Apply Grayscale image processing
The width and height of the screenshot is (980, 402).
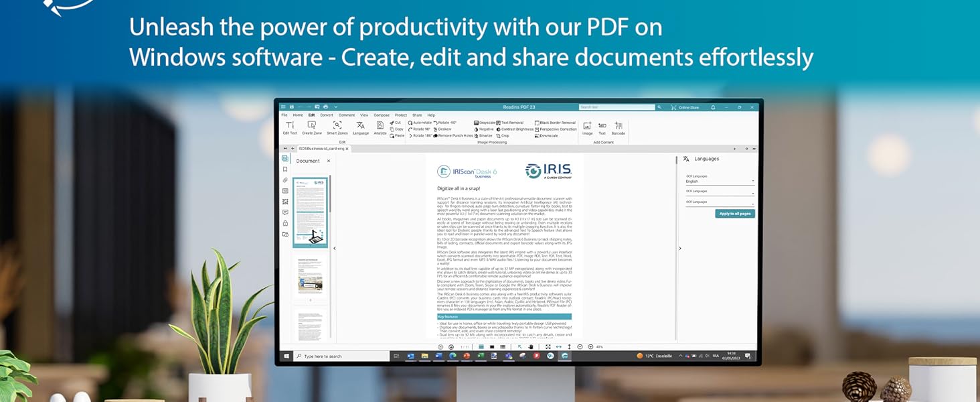click(487, 123)
